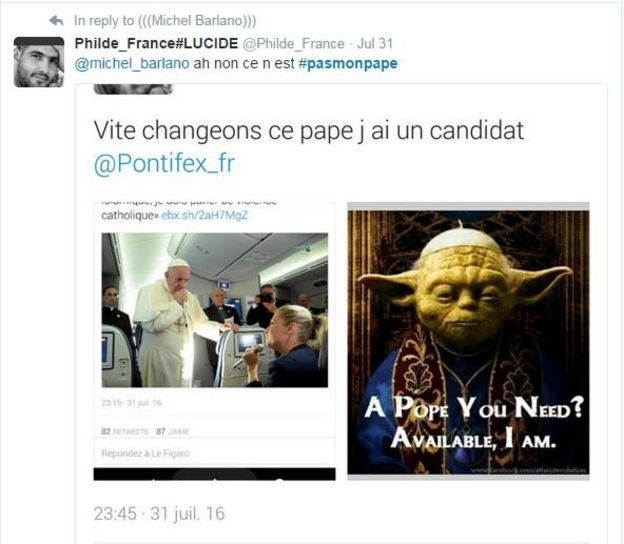Open the airplane press conference photo
Image resolution: width=624 pixels, height=544 pixels.
pyautogui.click(x=214, y=310)
